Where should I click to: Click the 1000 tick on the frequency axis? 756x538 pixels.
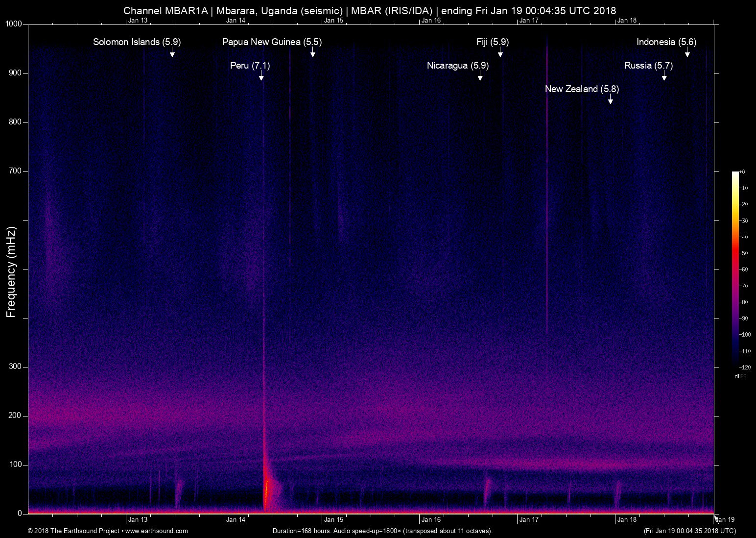[x=14, y=24]
